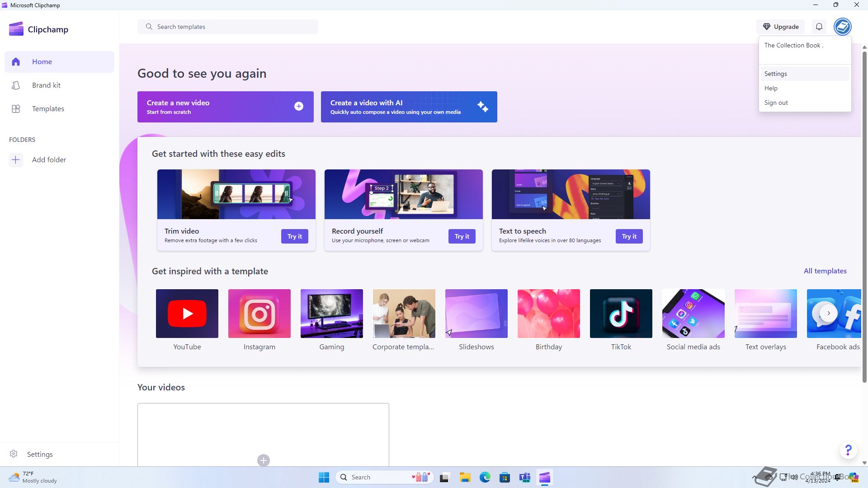Click Try it for Text to speech

tap(629, 236)
